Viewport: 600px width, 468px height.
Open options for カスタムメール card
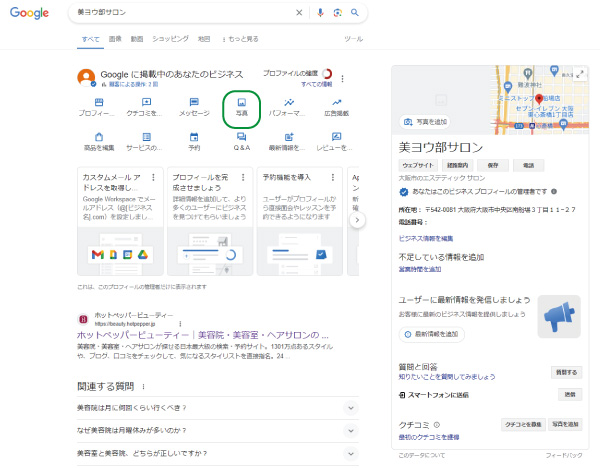pos(153,177)
